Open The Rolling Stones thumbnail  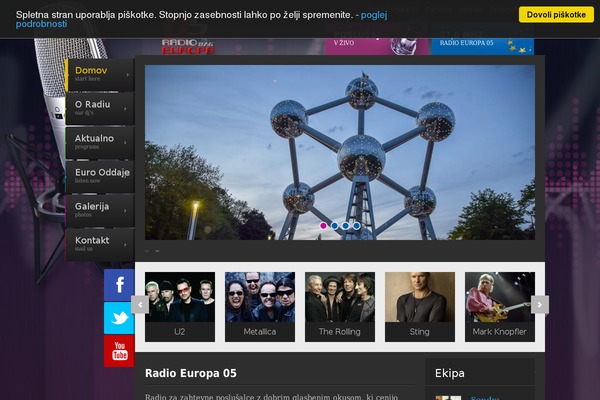click(340, 297)
